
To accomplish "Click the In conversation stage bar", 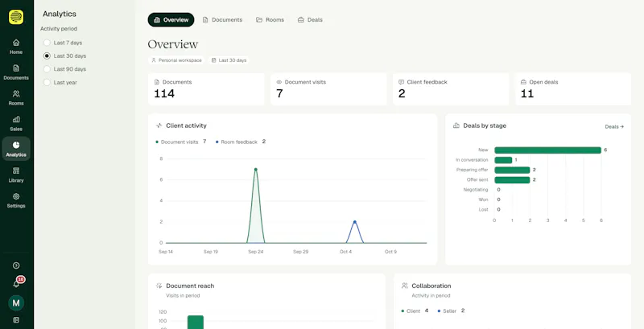I will click(x=503, y=160).
